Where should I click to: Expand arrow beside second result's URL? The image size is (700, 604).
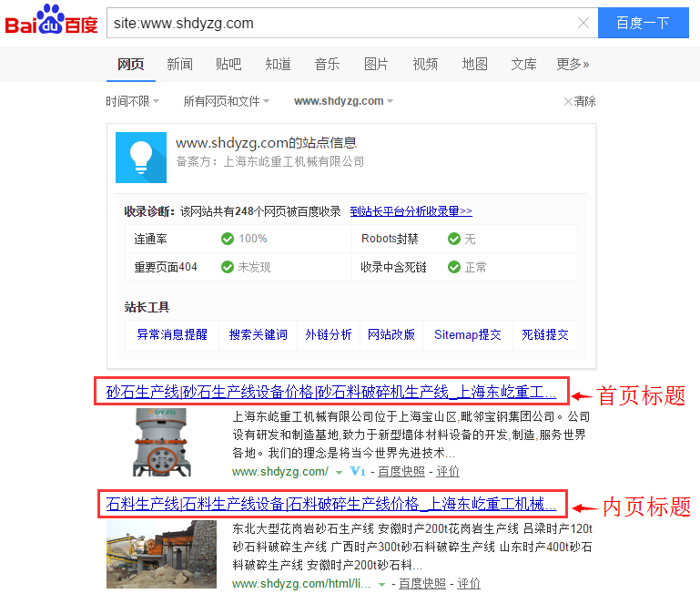pyautogui.click(x=382, y=584)
